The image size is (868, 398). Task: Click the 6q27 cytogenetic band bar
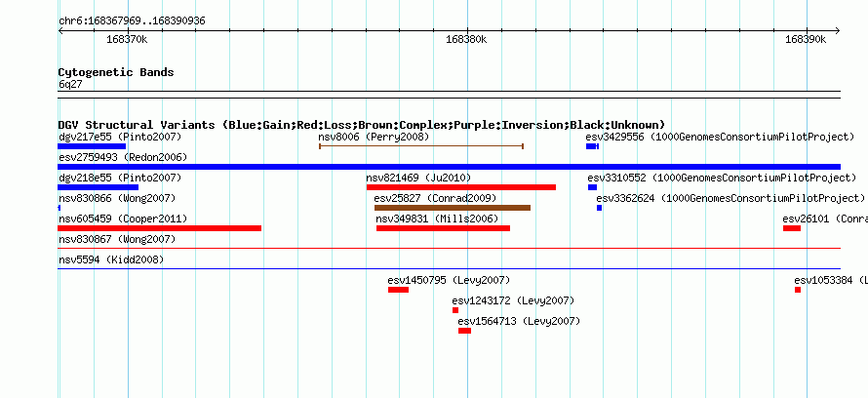(449, 95)
